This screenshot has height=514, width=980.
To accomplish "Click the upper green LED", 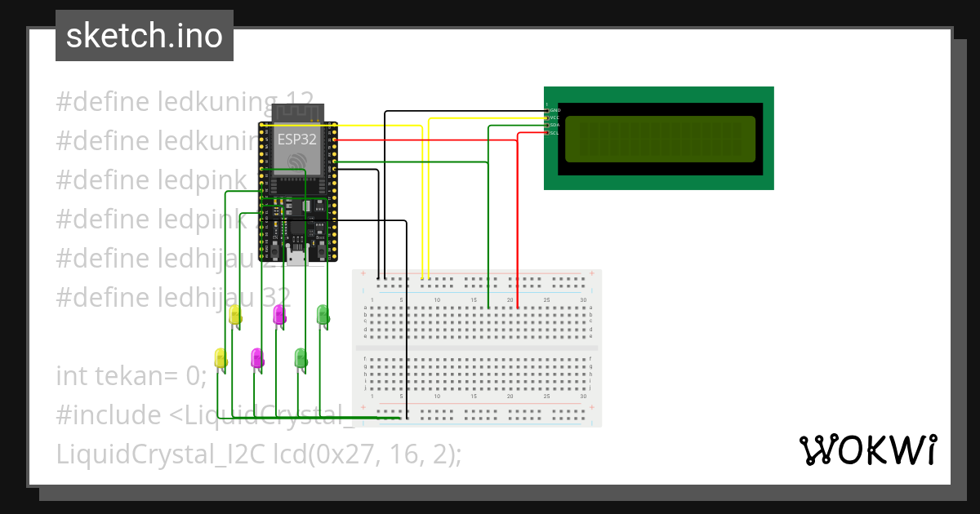I will 323,314.
